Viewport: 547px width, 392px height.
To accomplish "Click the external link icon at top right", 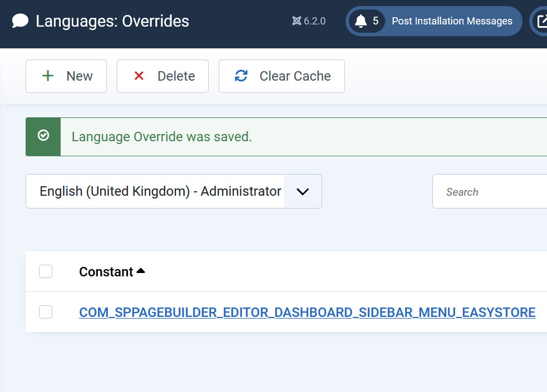I will (x=542, y=21).
